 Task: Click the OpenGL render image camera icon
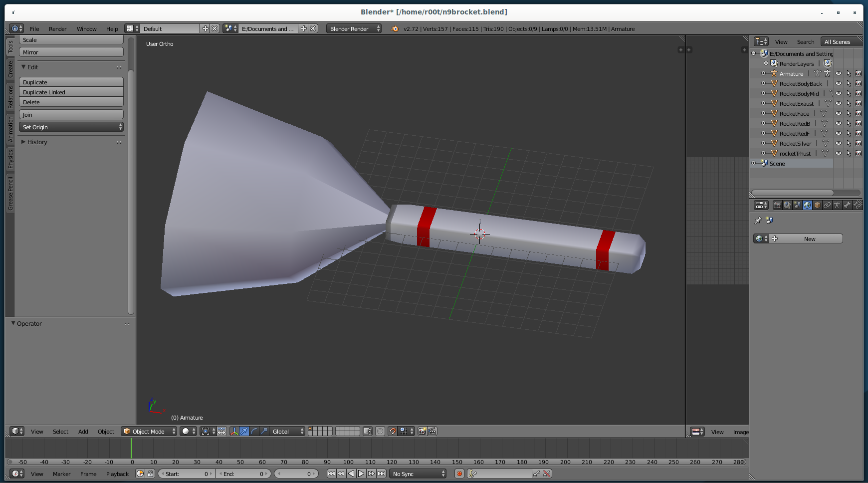coord(422,431)
